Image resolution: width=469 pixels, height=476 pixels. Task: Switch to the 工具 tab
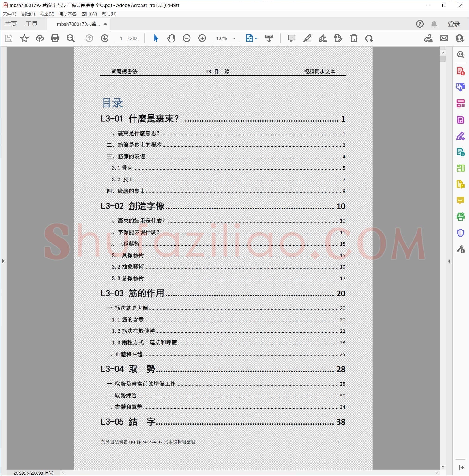click(x=32, y=24)
